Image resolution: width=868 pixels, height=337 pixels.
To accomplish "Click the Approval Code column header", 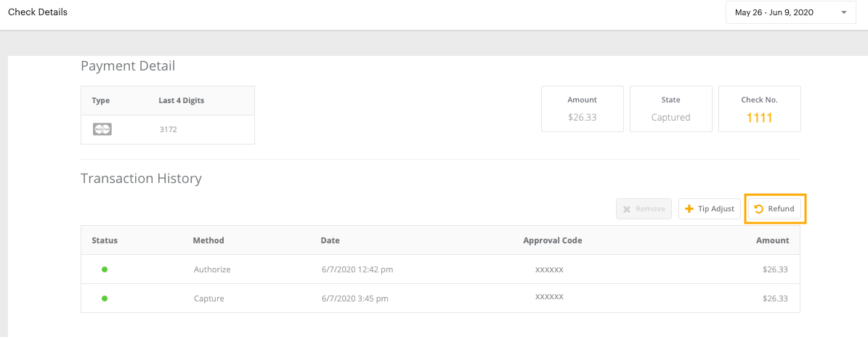I will pos(553,240).
